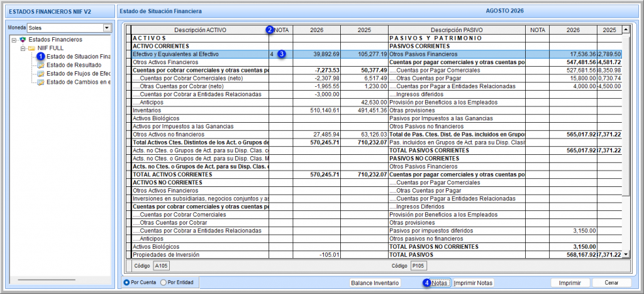Select the Inventarios row in activos

click(200, 110)
